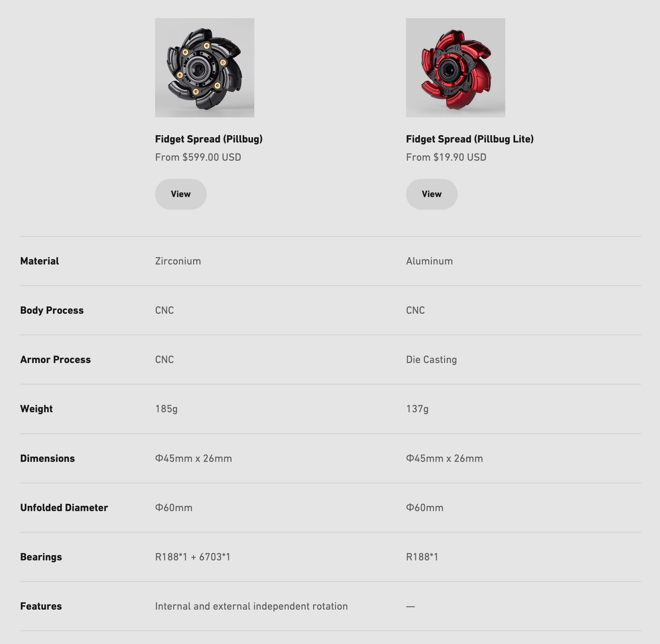Click the Zirconium material value
This screenshot has width=660, height=644.
tap(178, 261)
